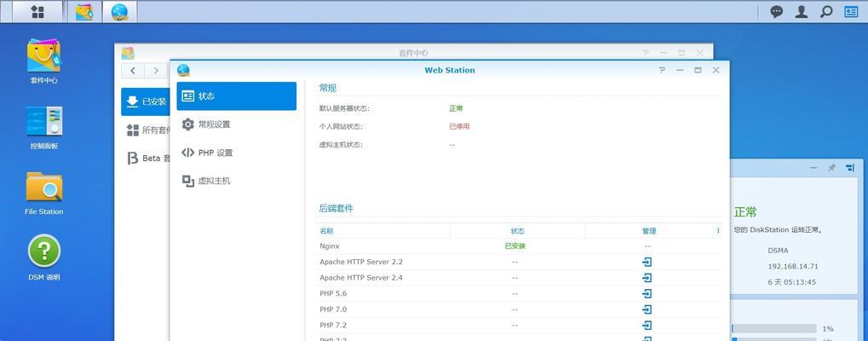Open Beta packages in the Package Center sidebar
The image size is (868, 341).
(x=147, y=159)
